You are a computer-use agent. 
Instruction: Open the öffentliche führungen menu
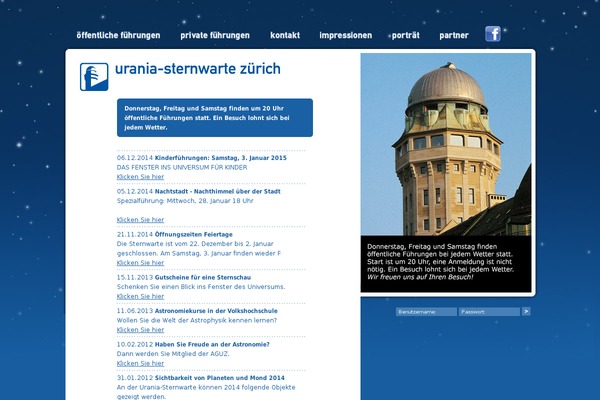pyautogui.click(x=119, y=35)
